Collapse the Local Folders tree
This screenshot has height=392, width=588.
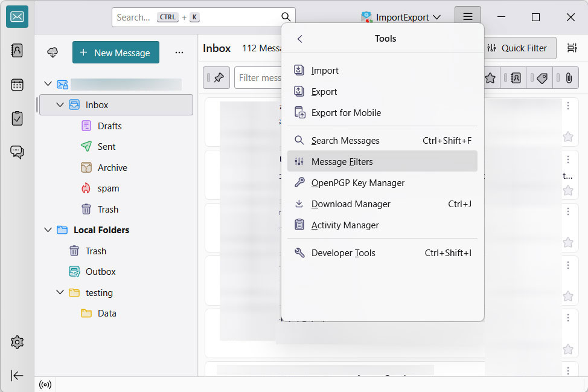pos(48,230)
